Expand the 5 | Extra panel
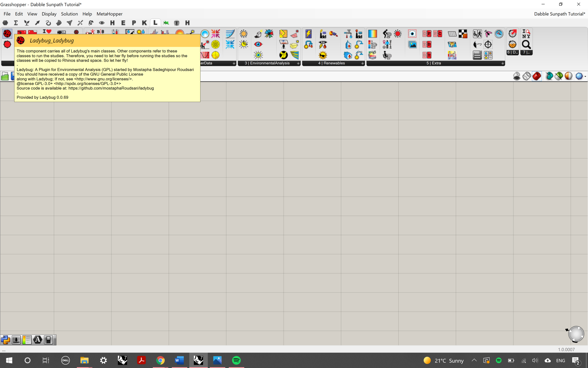 pyautogui.click(x=502, y=63)
